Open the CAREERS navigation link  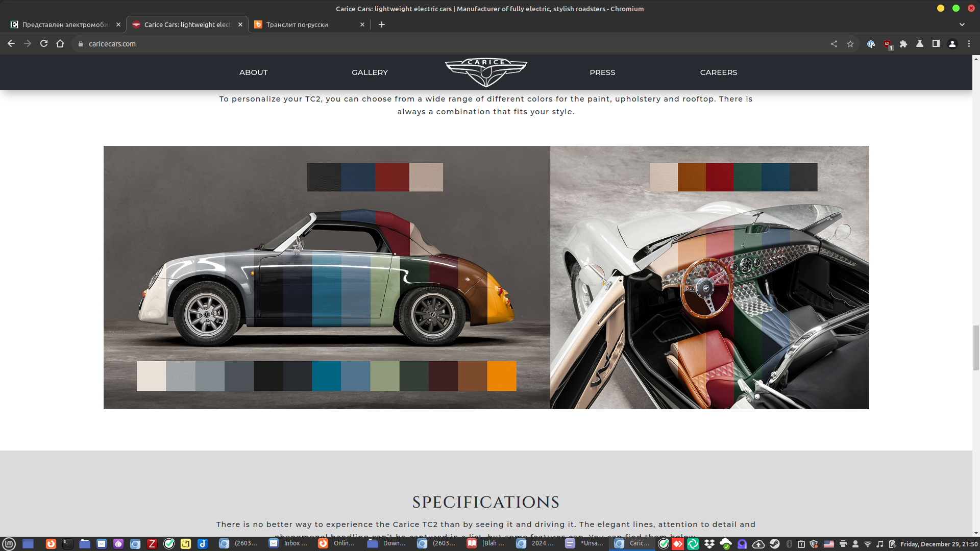[718, 72]
